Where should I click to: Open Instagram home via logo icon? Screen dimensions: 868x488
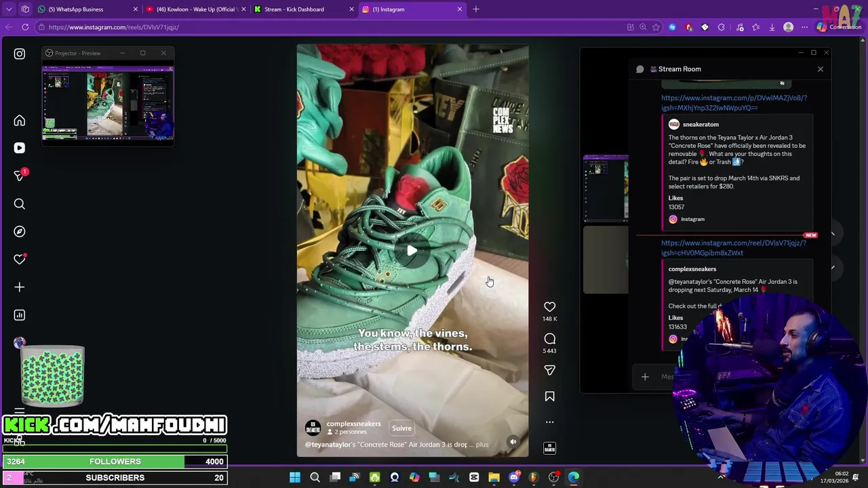click(x=20, y=54)
